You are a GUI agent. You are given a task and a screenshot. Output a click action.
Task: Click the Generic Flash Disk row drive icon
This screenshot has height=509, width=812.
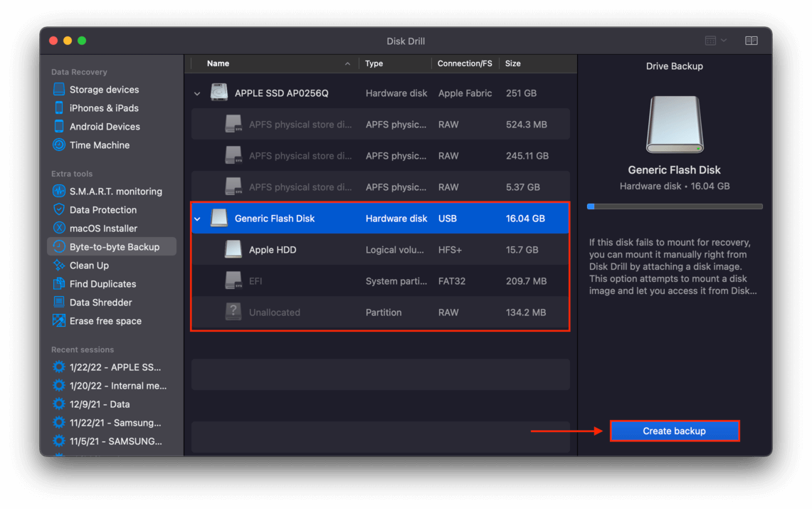tap(219, 218)
